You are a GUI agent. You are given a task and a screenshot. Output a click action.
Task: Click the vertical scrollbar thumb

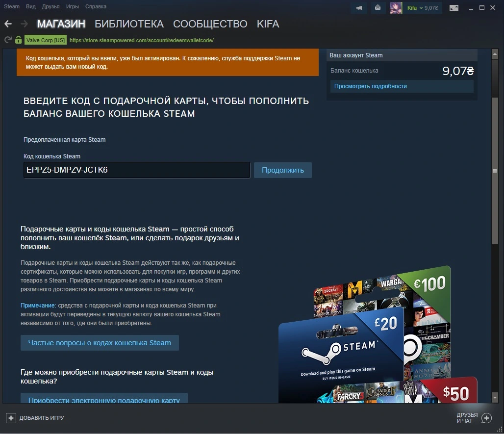(x=495, y=170)
